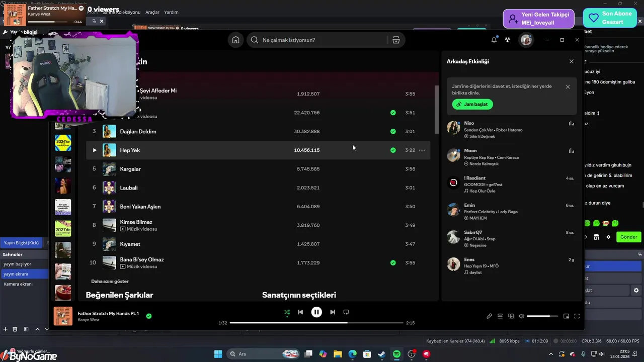Open connect to a device icon
Image resolution: width=644 pixels, height=362 pixels.
[x=511, y=316]
